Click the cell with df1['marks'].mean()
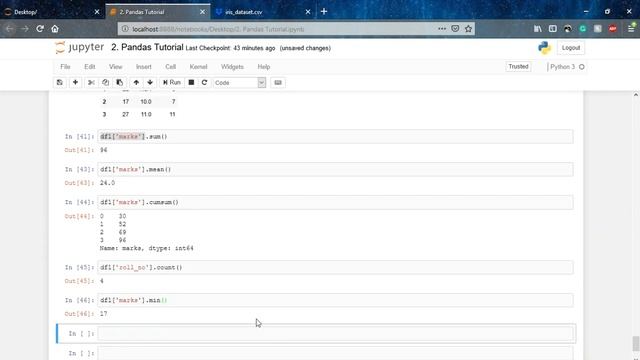 coord(335,169)
